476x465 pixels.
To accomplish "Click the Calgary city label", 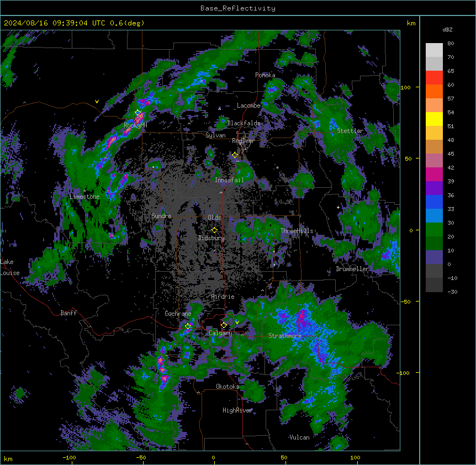I will pyautogui.click(x=220, y=333).
